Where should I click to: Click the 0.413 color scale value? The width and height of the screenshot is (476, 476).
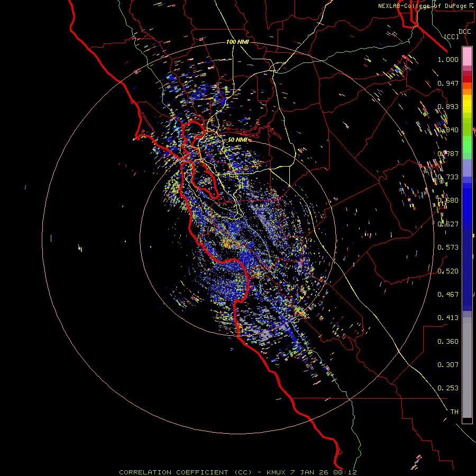click(x=448, y=318)
